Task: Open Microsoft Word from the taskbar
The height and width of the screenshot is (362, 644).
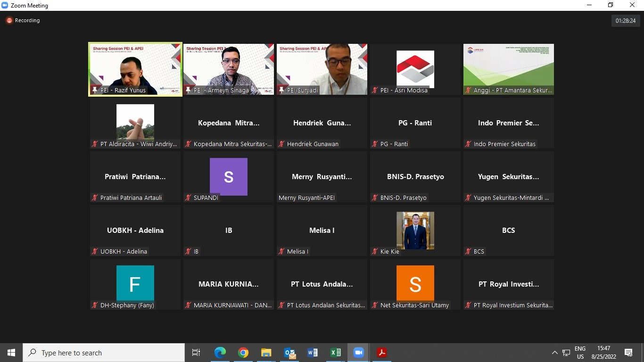Action: point(312,353)
